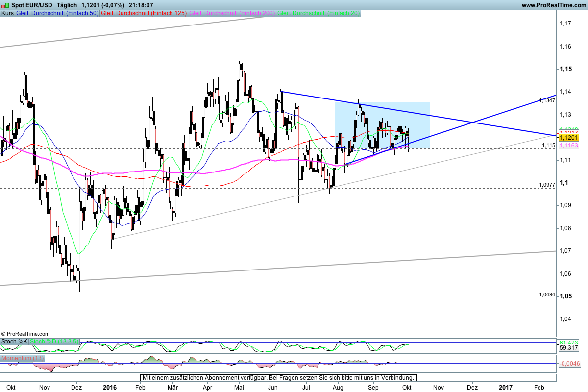588x392 pixels.
Task: Click the Jun label on time axis
Action: [273, 387]
